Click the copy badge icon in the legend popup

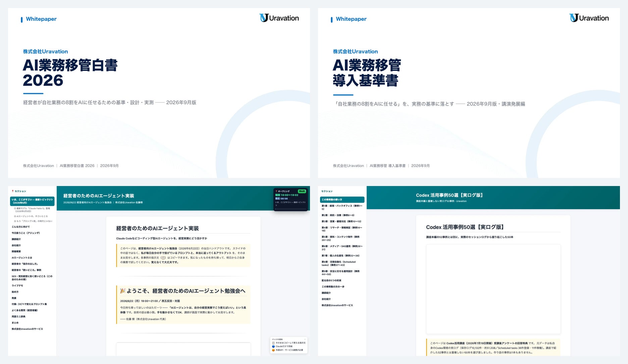click(x=273, y=343)
